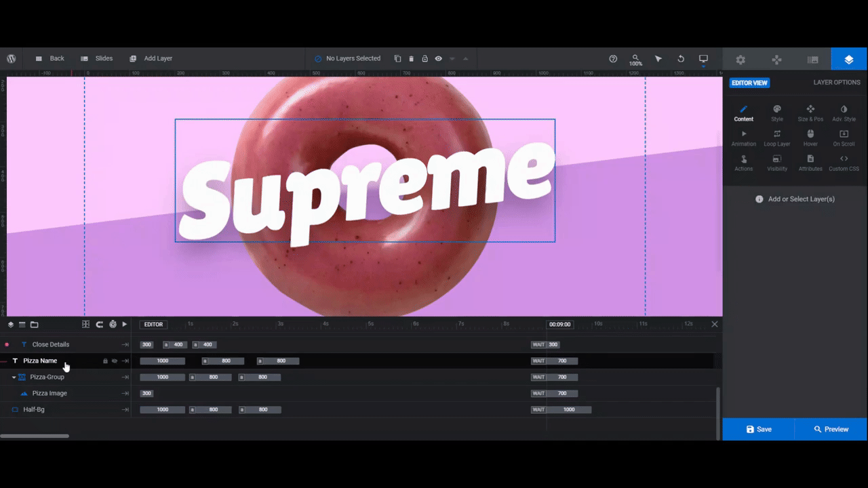Open Module General Options gear tab
868x488 pixels.
pyautogui.click(x=741, y=60)
